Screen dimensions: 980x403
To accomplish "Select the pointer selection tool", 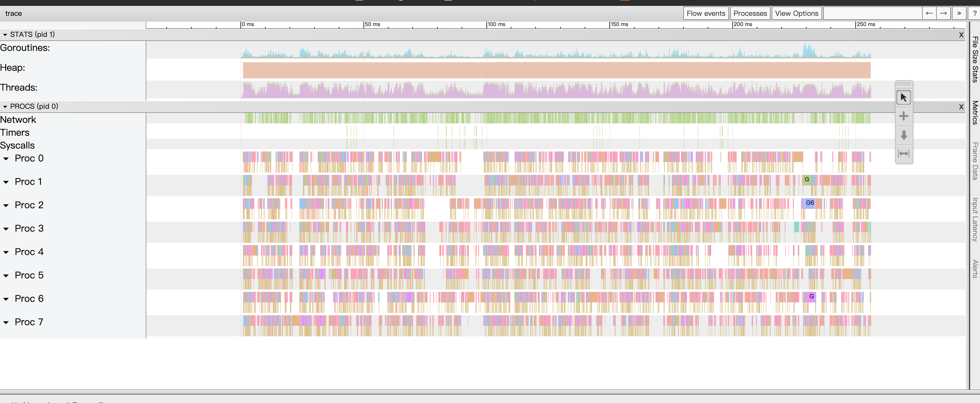I will pyautogui.click(x=904, y=98).
